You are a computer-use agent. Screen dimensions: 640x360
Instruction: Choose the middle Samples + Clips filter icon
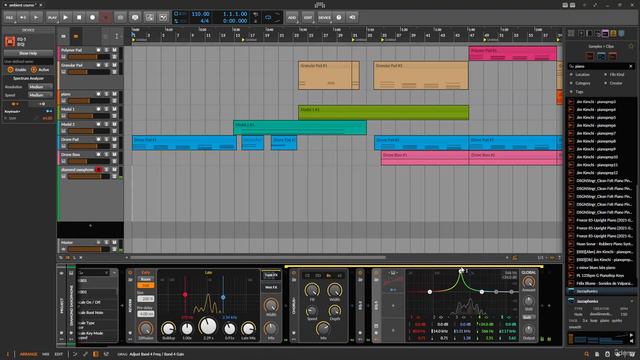pyautogui.click(x=601, y=56)
